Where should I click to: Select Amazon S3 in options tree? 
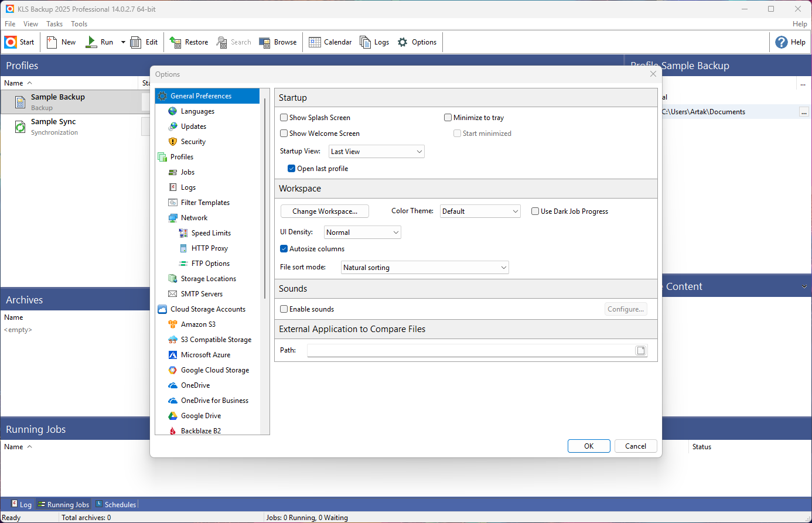click(x=198, y=324)
